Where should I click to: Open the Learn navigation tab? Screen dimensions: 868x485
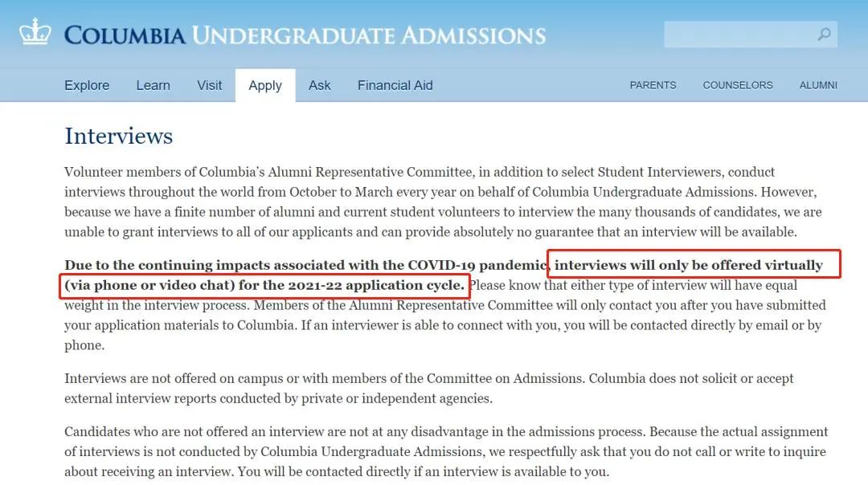tap(153, 85)
